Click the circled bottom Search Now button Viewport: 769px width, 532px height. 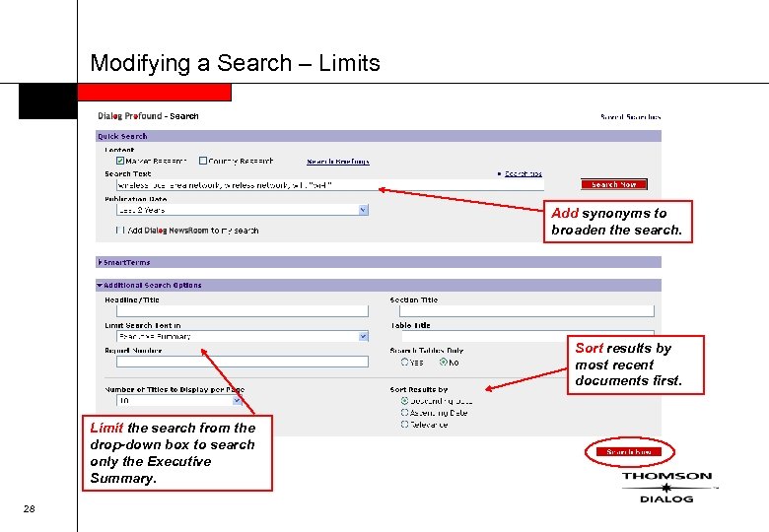tap(629, 451)
